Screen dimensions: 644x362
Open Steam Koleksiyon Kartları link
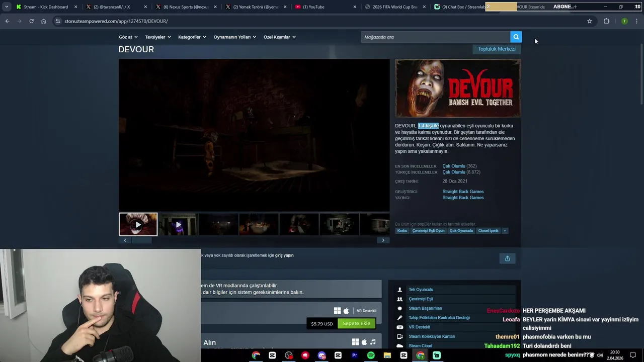coord(432,336)
